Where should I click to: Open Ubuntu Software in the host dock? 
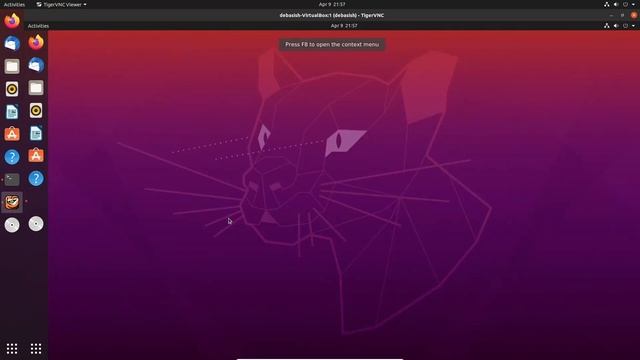(x=12, y=134)
